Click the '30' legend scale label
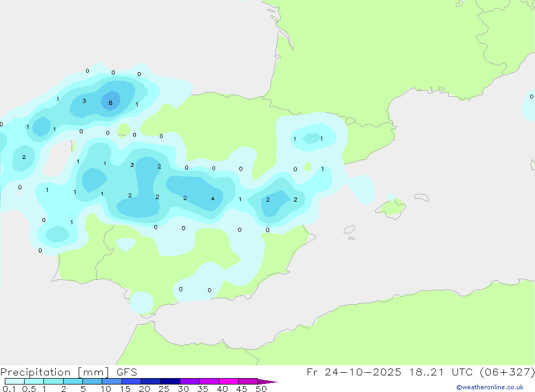Viewport: 535px width, 392px height. point(183,389)
